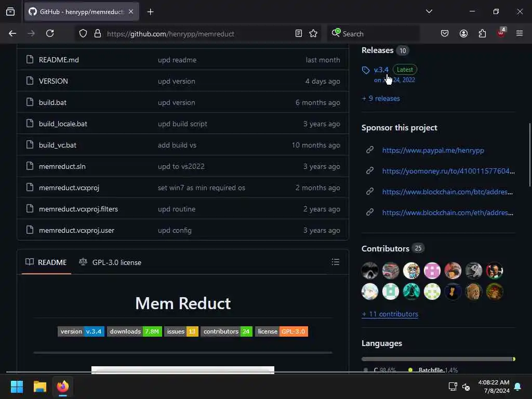Open the README.md file
Viewport: 532px width, 399px height.
[x=59, y=60]
